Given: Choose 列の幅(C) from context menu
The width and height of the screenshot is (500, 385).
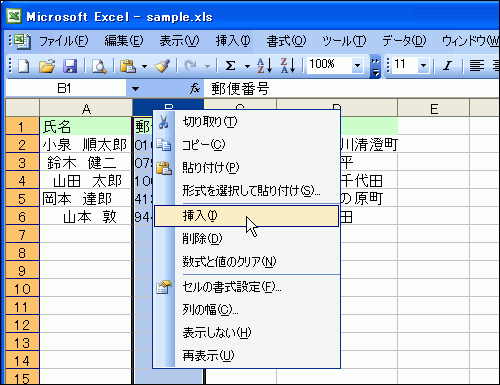Looking at the screenshot, I should pos(246,310).
